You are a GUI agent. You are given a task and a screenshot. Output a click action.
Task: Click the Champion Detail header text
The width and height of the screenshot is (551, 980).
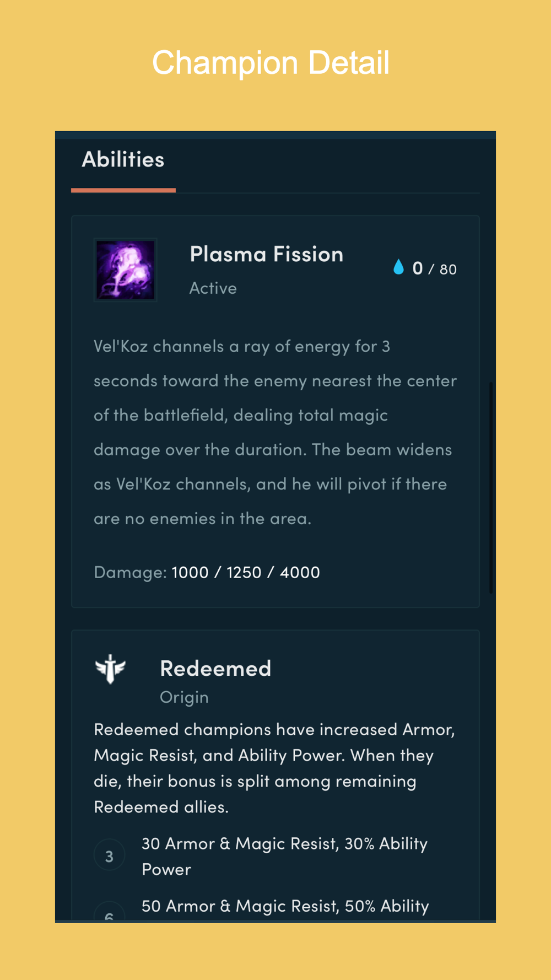(271, 62)
